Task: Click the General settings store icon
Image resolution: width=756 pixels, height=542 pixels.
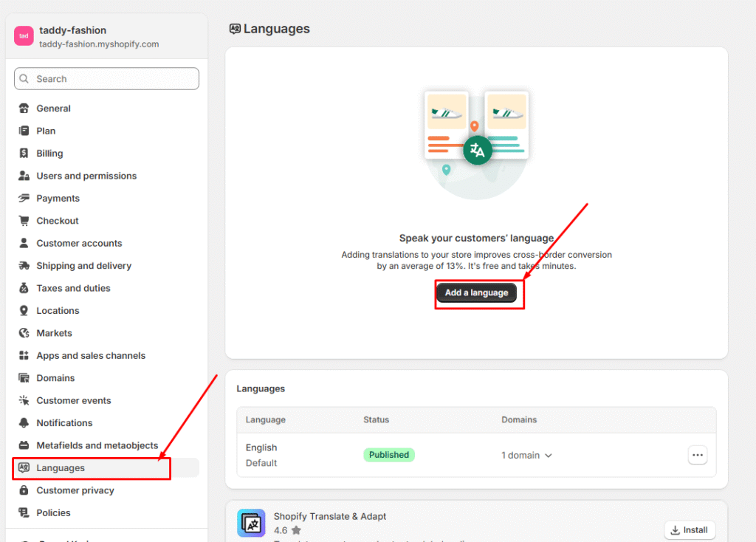Action: [x=24, y=109]
